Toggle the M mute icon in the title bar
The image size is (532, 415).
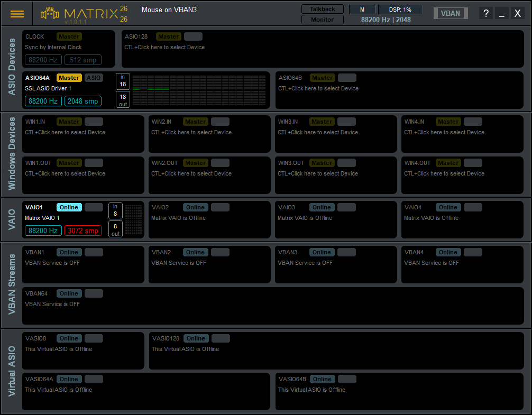[362, 9]
